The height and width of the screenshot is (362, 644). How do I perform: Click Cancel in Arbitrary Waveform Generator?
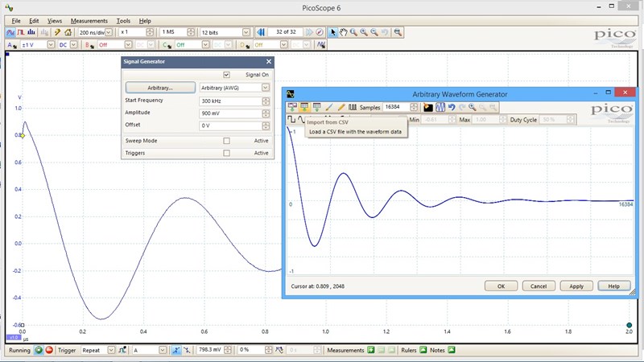tap(539, 286)
